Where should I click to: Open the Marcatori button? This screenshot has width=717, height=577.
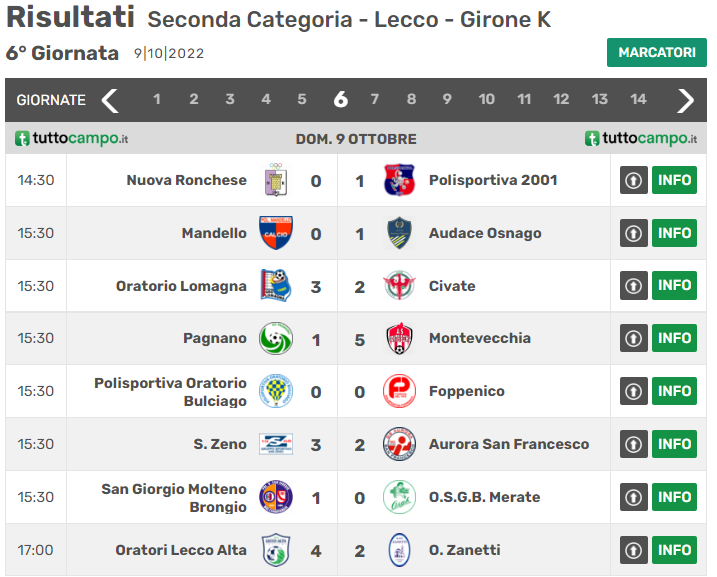click(656, 53)
